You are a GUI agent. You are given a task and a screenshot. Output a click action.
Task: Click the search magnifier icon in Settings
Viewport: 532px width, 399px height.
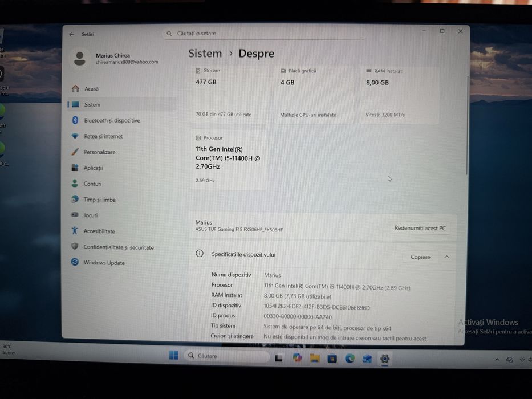coord(169,34)
